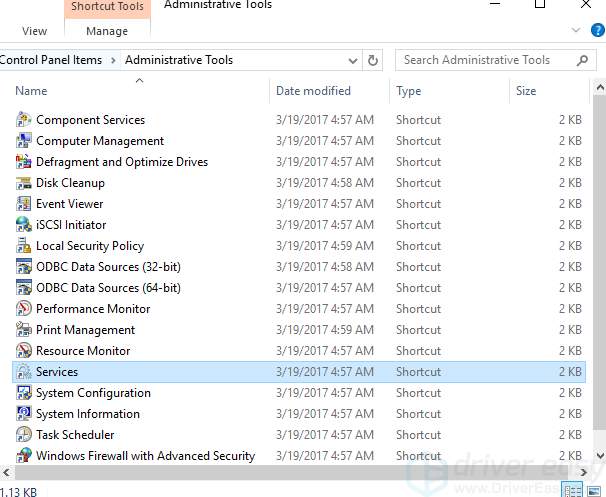606x497 pixels.
Task: Click the Shortcut type in Task Scheduler row
Action: pyautogui.click(x=419, y=435)
